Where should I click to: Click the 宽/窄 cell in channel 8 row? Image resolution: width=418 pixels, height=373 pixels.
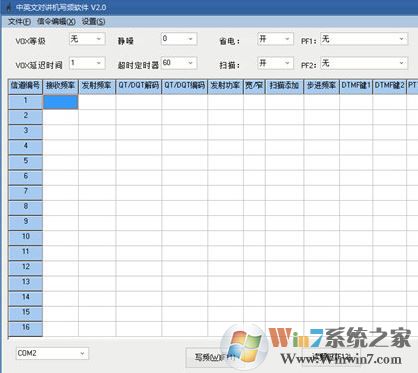click(254, 208)
